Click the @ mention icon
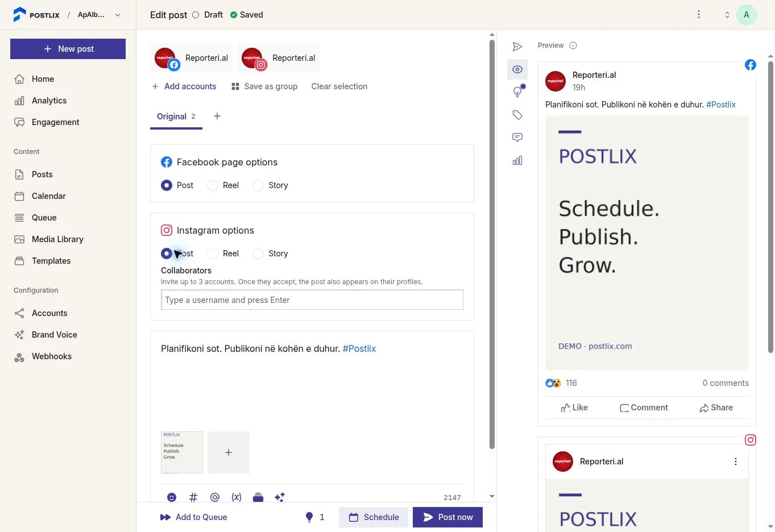 click(x=215, y=497)
